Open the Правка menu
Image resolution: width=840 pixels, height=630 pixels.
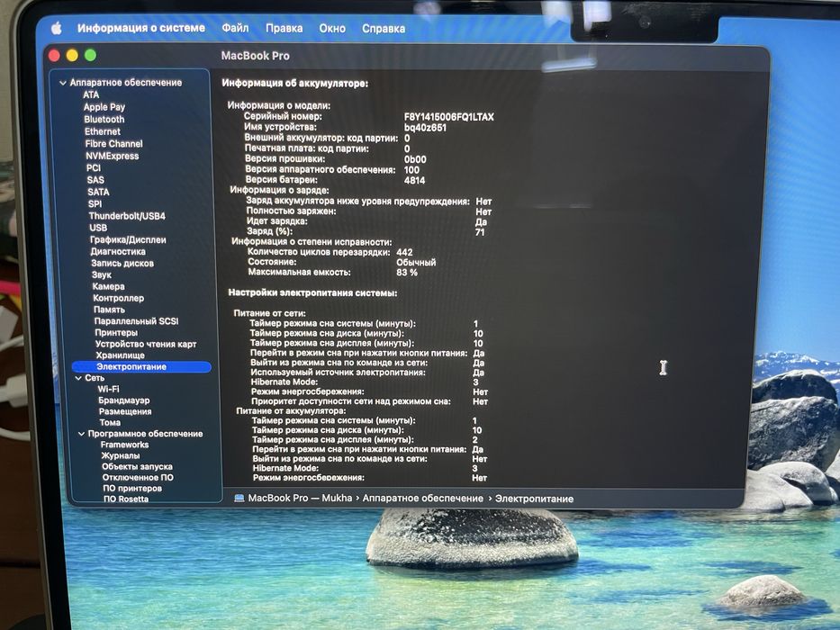pos(284,28)
